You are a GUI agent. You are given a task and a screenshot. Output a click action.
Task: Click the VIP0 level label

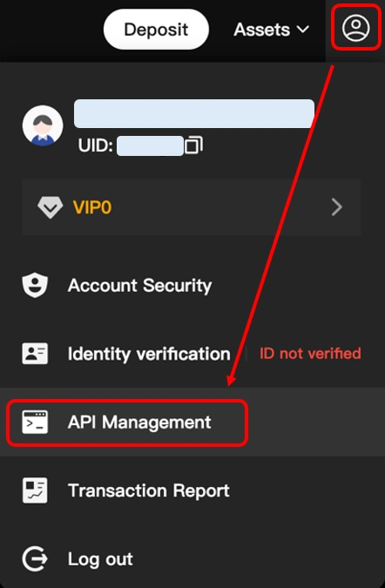coord(92,207)
